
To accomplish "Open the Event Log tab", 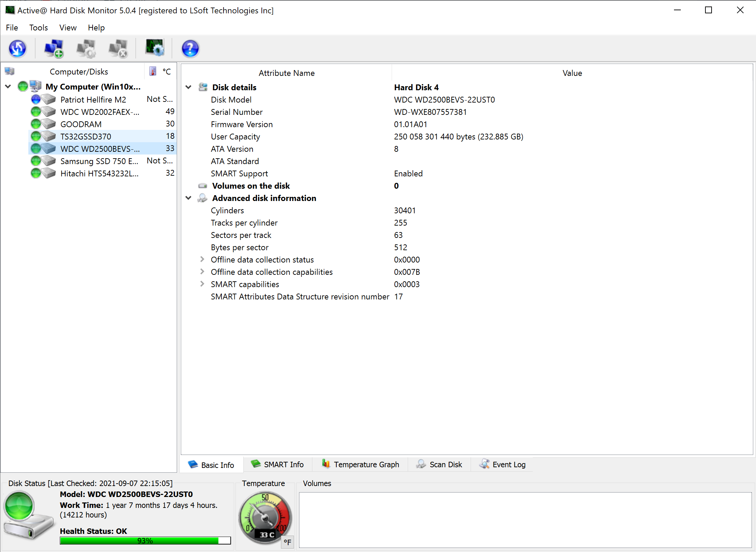I will click(x=502, y=465).
